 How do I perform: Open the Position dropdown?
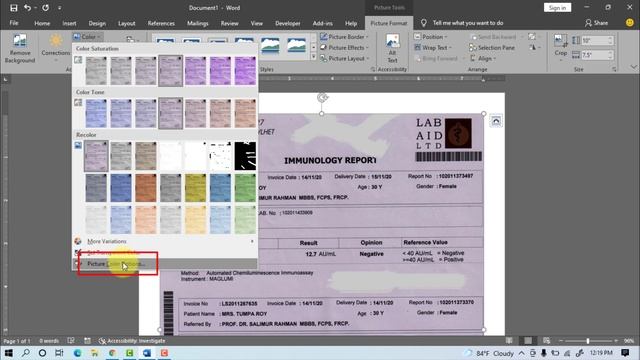[431, 37]
